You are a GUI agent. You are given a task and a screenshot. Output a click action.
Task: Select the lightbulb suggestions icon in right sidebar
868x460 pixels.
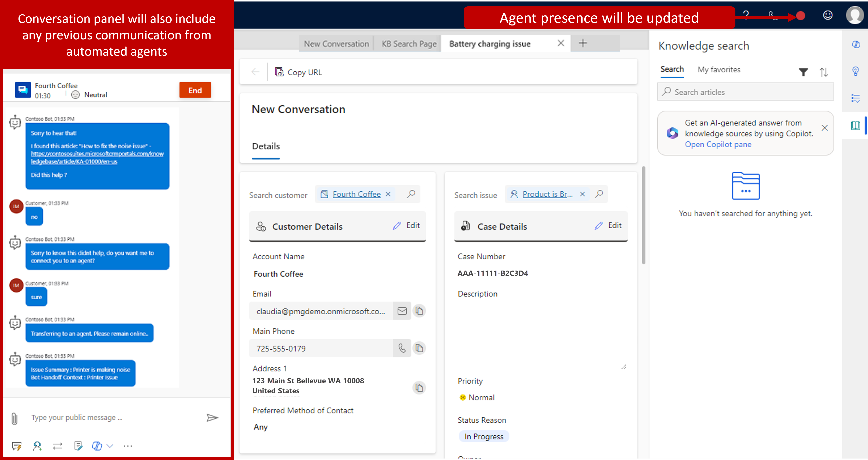856,71
